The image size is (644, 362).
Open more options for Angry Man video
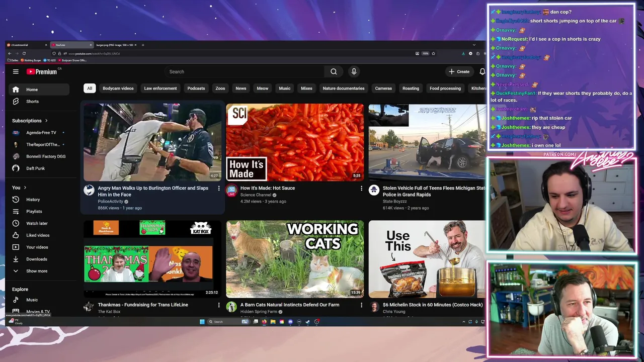pos(218,188)
